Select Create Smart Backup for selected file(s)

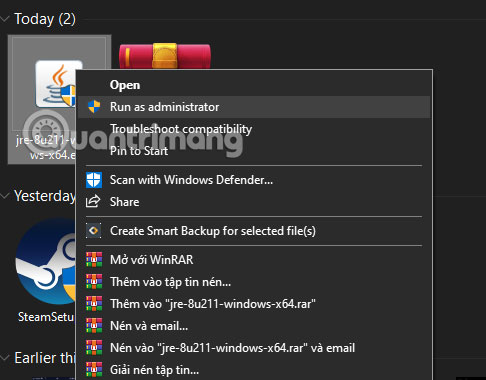pos(254,231)
